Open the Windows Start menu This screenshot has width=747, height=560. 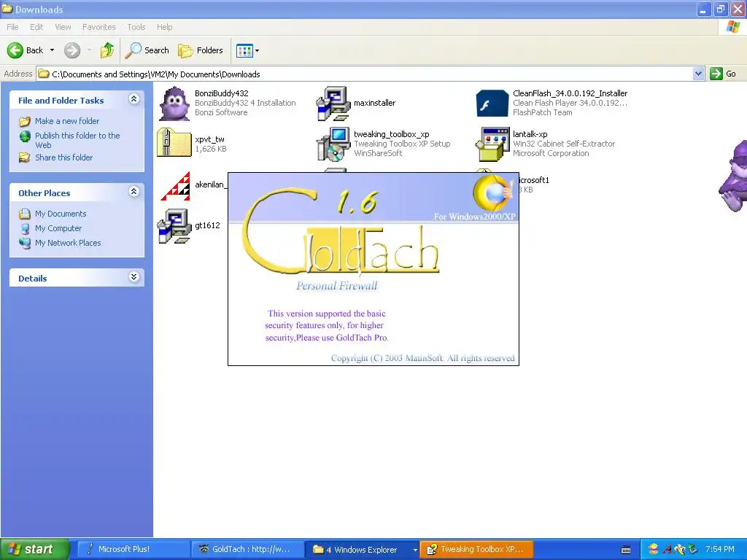click(35, 549)
